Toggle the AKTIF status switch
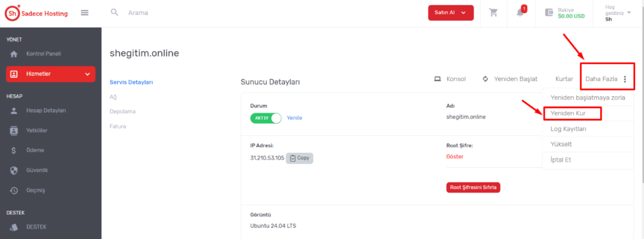This screenshot has width=644, height=239. (x=266, y=118)
